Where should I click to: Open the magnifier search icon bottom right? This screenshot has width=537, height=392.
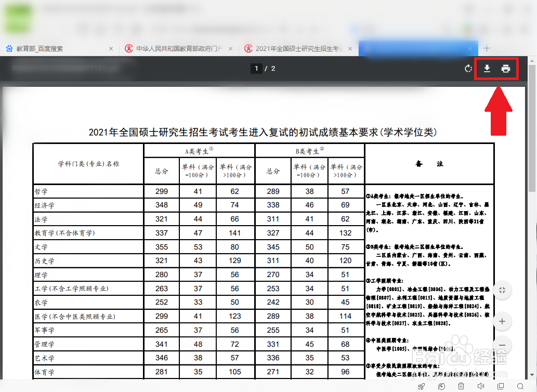[x=521, y=386]
